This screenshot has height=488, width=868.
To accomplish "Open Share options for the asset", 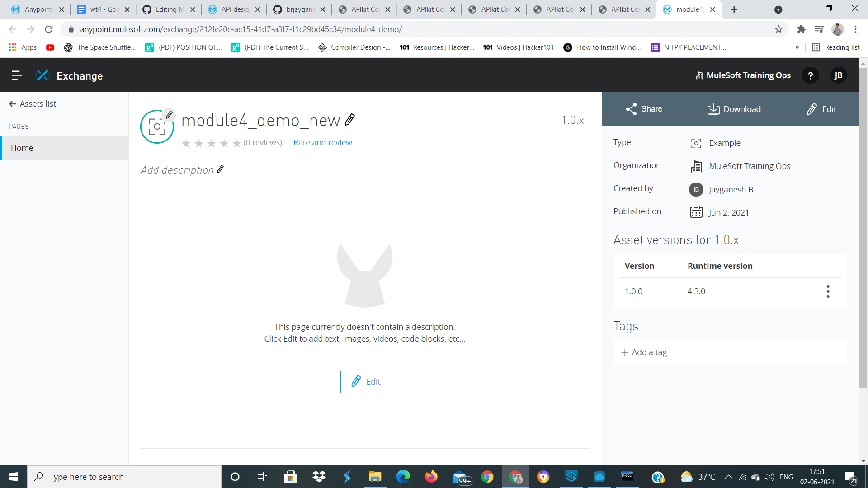I will [x=644, y=109].
